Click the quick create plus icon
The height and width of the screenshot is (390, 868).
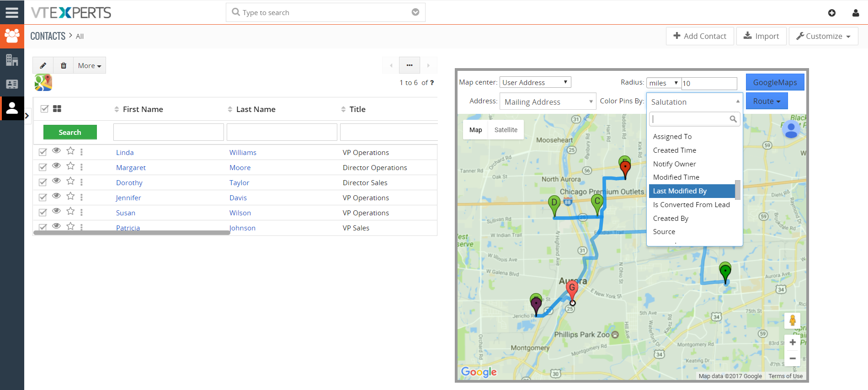pos(832,13)
